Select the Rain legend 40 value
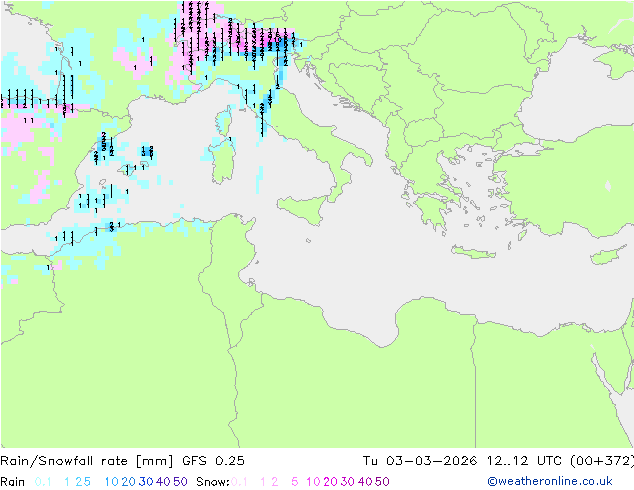Screen dimensions: 634x490 (163, 482)
